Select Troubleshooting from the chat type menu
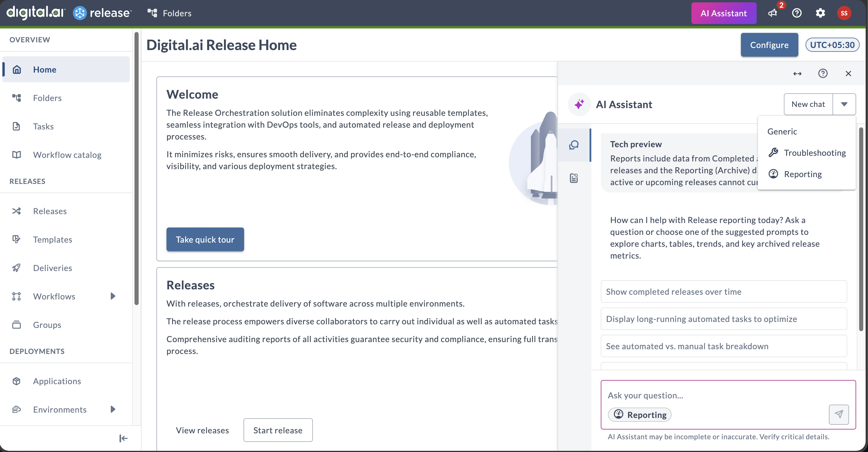This screenshot has height=452, width=868. click(807, 153)
